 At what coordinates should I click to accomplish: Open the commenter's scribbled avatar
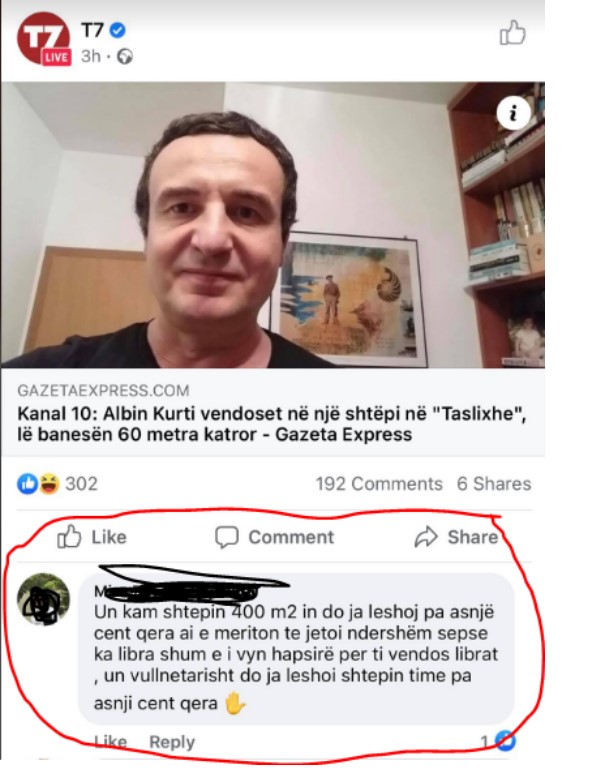44,599
